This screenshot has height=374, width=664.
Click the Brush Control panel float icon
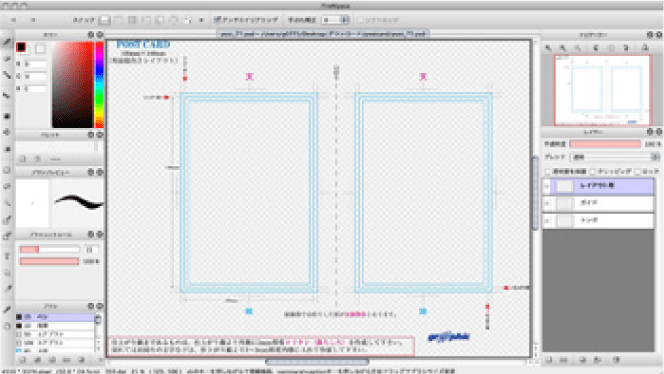pyautogui.click(x=91, y=234)
